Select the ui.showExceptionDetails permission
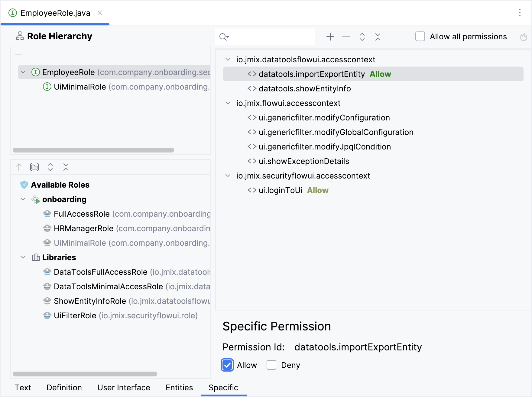The height and width of the screenshot is (397, 532). pyautogui.click(x=303, y=161)
